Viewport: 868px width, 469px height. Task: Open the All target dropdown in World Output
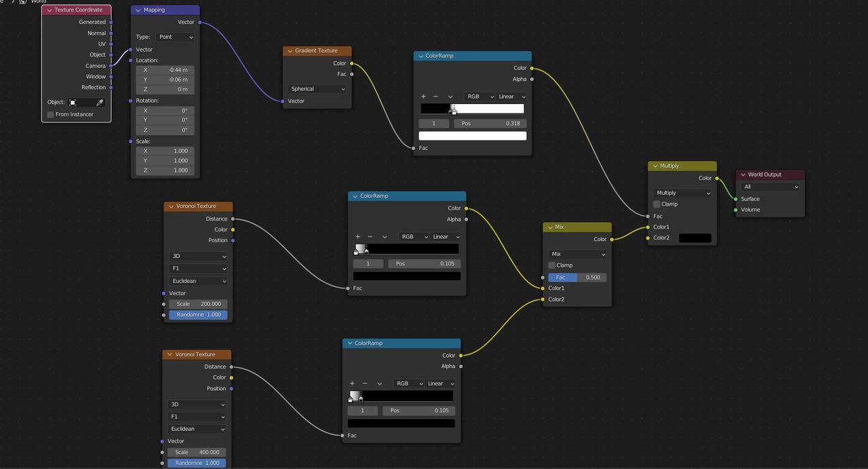point(771,187)
